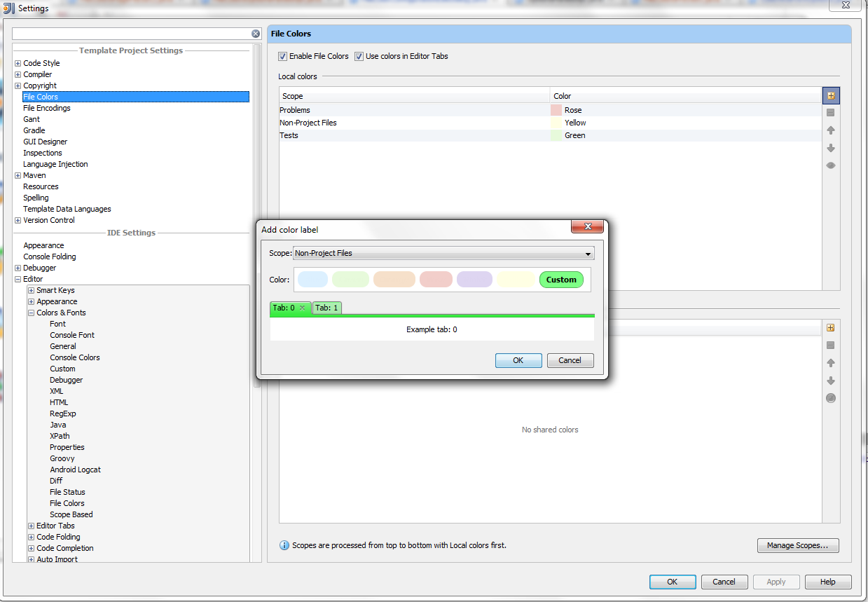Expand the Version Control tree node
This screenshot has width=868, height=602.
17,220
